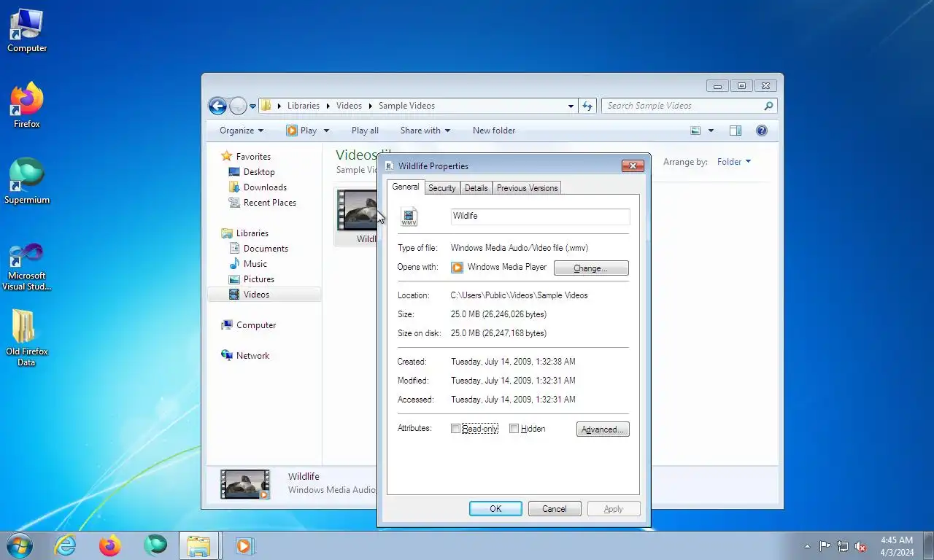Open the Organize dropdown menu
Viewport: 934px width, 560px height.
pyautogui.click(x=242, y=131)
